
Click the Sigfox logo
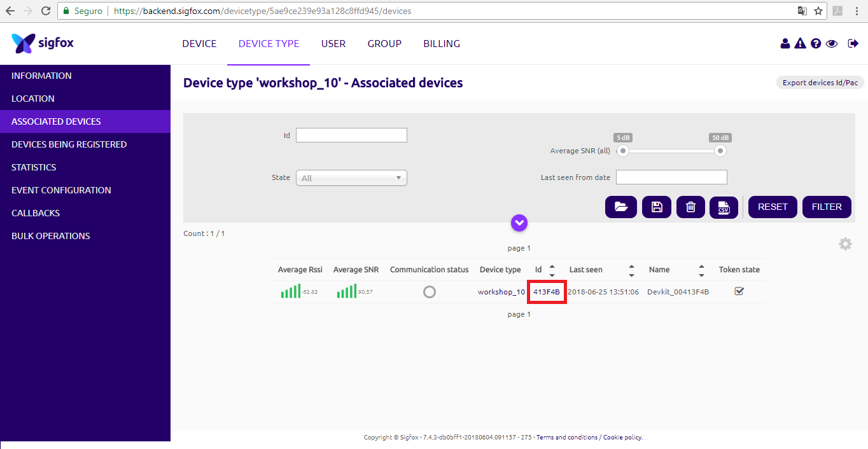coord(43,43)
